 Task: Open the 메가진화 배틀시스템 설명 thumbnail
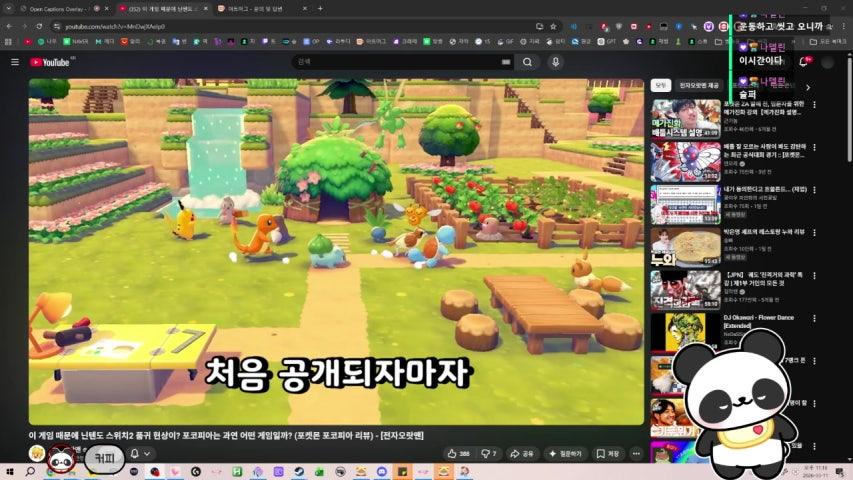(x=685, y=119)
